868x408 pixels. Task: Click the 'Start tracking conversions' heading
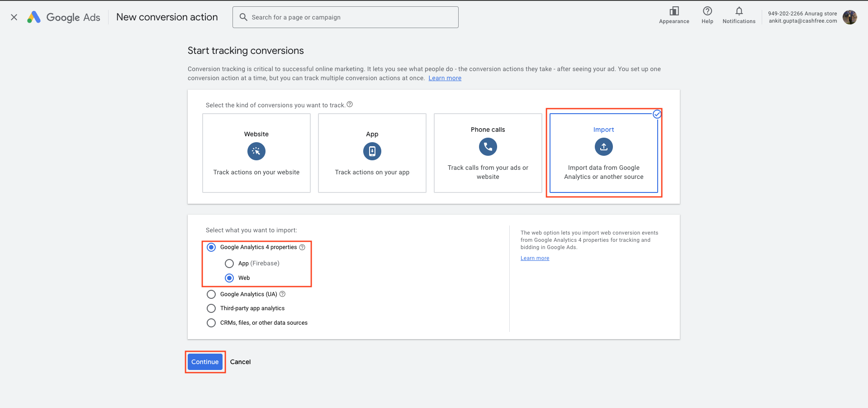(x=246, y=51)
